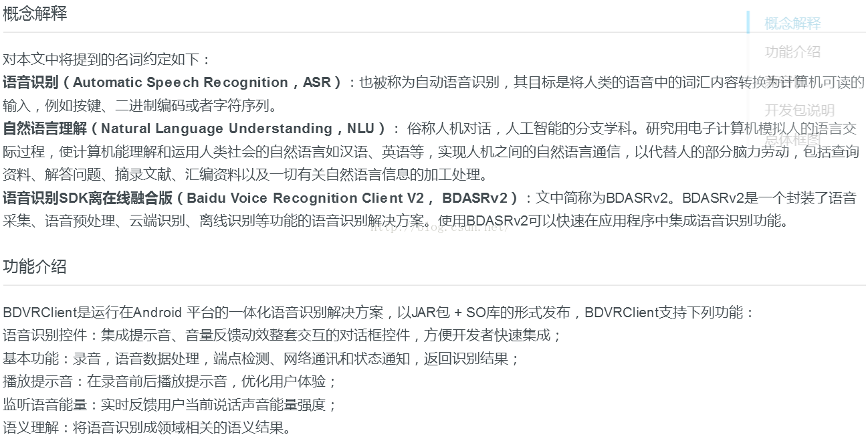
Task: Click the 概念解释 section heading
Action: point(35,14)
